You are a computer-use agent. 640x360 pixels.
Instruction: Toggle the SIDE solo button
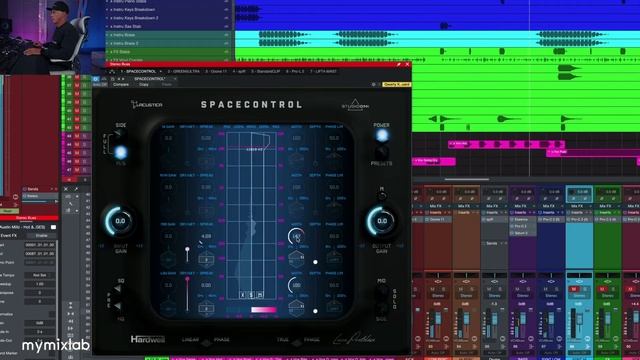point(382,307)
